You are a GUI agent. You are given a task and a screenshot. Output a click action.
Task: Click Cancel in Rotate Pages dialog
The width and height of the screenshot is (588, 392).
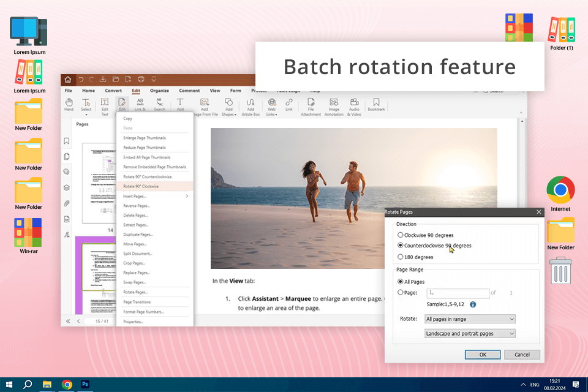point(522,355)
